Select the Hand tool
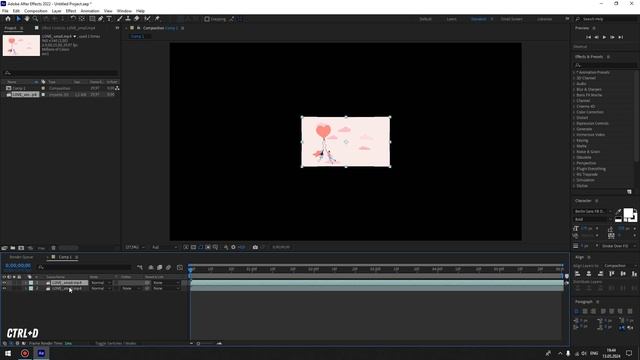The width and height of the screenshot is (640, 360). pos(27,19)
